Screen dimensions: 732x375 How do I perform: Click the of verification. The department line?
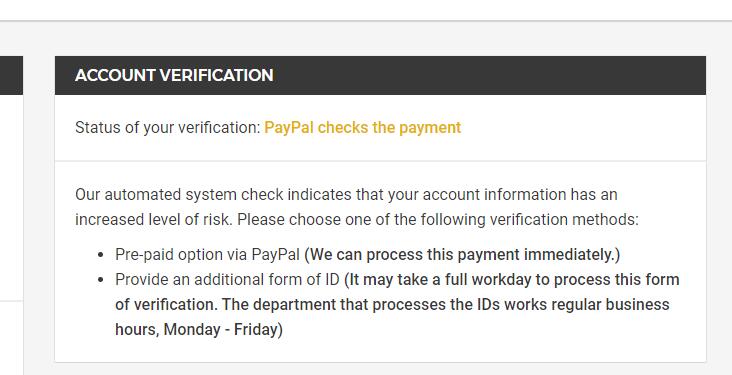(392, 304)
